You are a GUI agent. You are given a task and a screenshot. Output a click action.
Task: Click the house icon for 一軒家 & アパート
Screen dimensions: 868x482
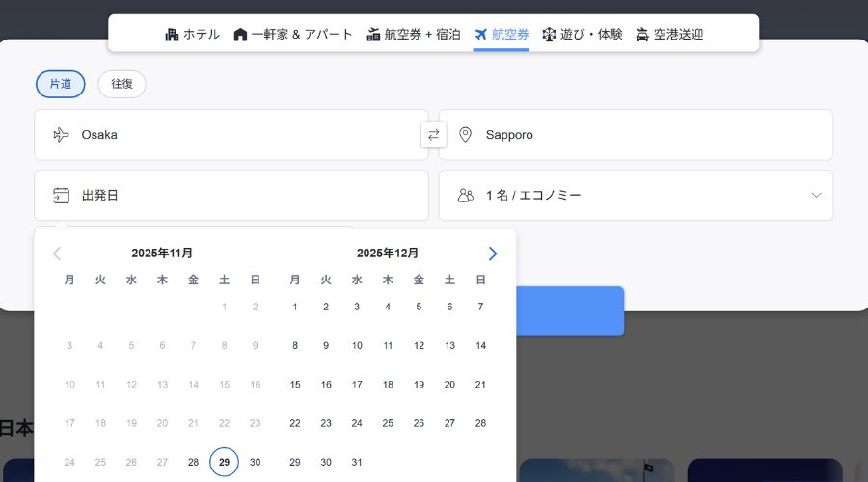pyautogui.click(x=240, y=35)
